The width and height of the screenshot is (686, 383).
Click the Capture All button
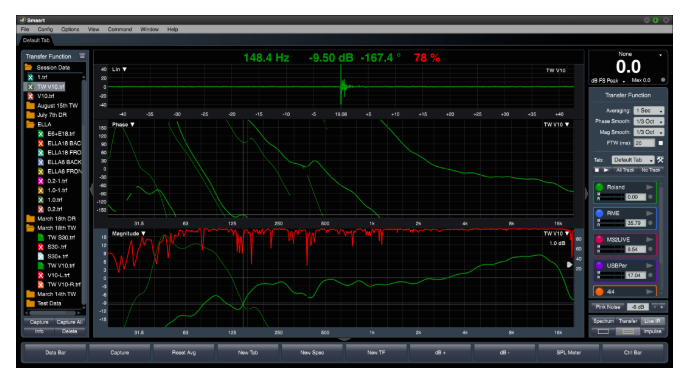(x=70, y=322)
